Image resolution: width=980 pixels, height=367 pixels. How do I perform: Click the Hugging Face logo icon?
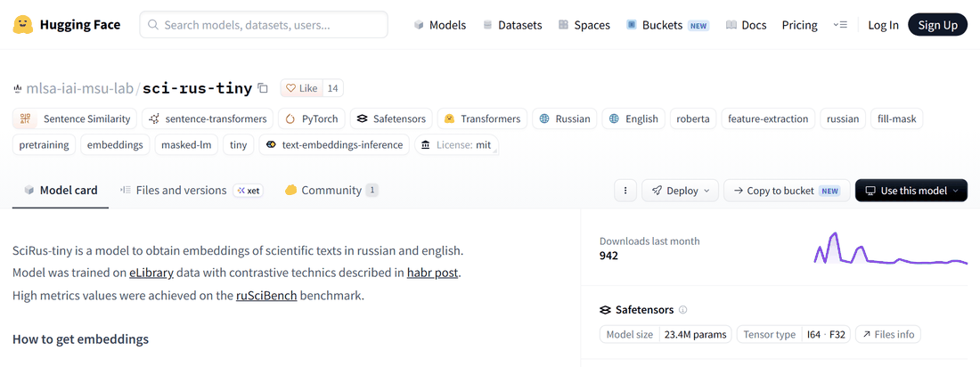pyautogui.click(x=22, y=25)
